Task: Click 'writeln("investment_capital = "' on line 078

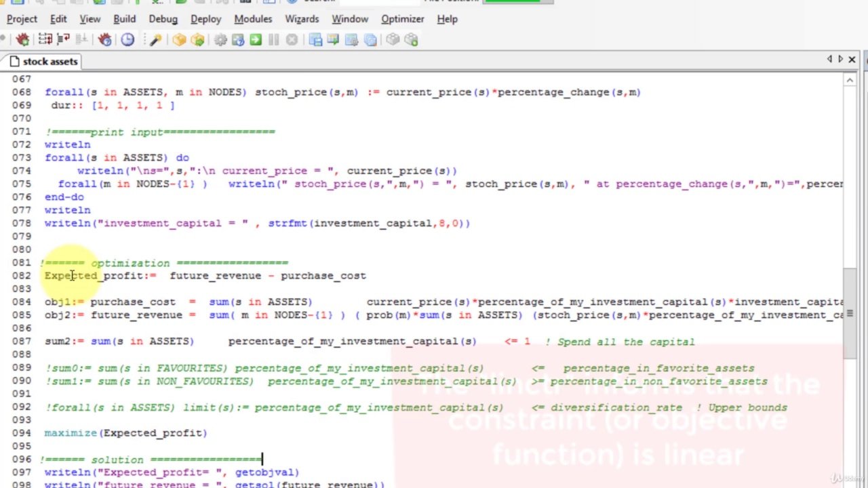Action: click(146, 224)
